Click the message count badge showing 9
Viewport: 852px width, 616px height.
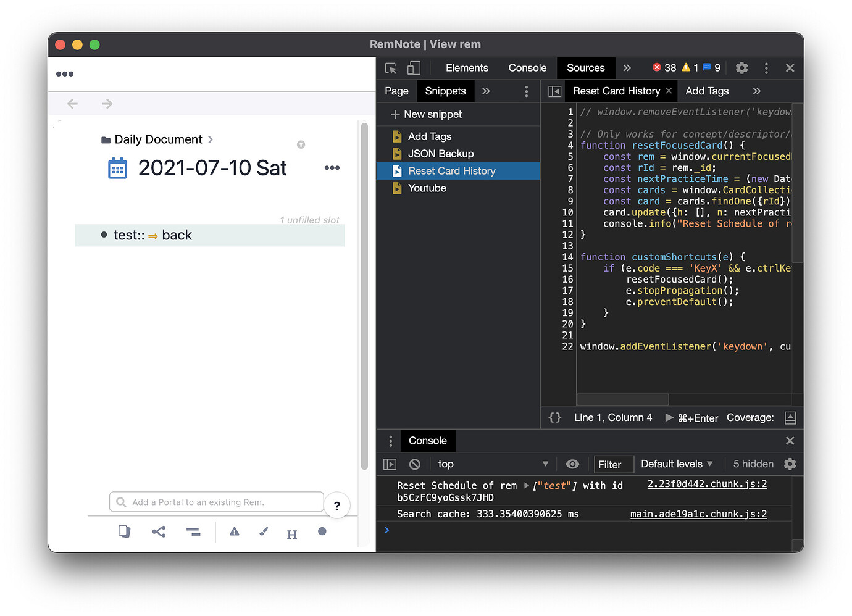tap(712, 68)
